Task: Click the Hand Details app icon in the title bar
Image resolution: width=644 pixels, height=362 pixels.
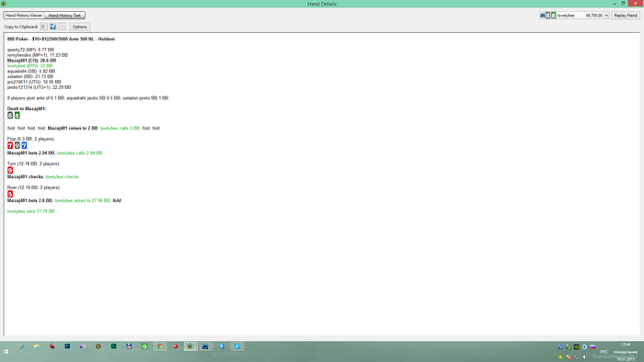Action: click(x=4, y=4)
